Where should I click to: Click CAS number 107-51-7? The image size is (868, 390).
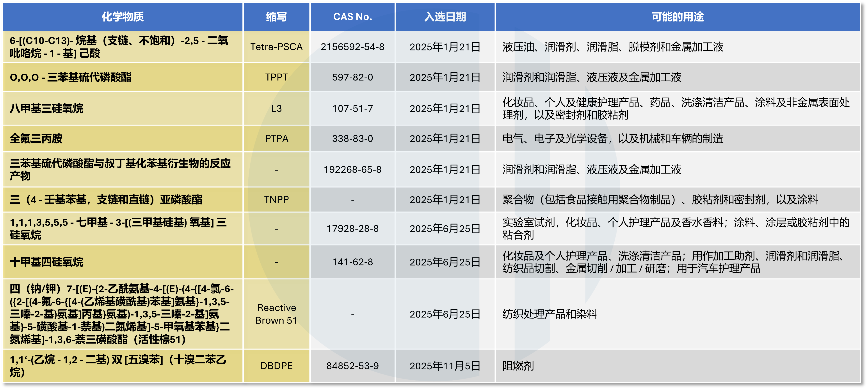pyautogui.click(x=352, y=109)
